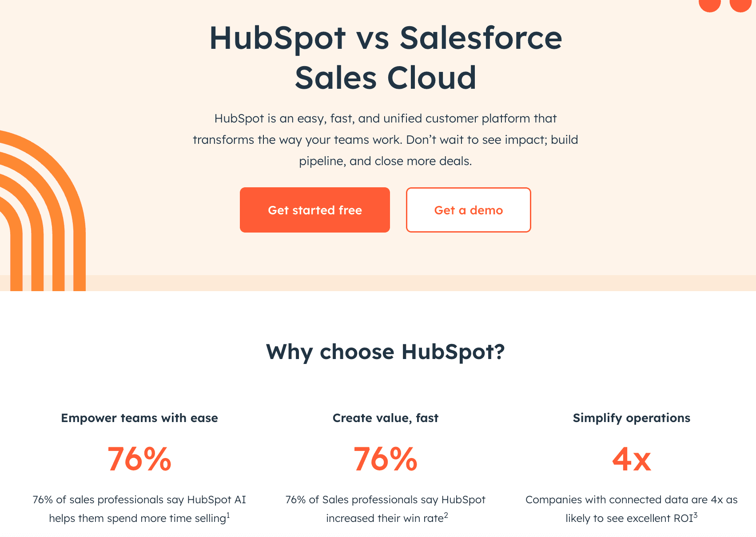The image size is (756, 537).
Task: Select the HubSpot vs Salesforce Sales Cloud heading
Action: point(386,58)
